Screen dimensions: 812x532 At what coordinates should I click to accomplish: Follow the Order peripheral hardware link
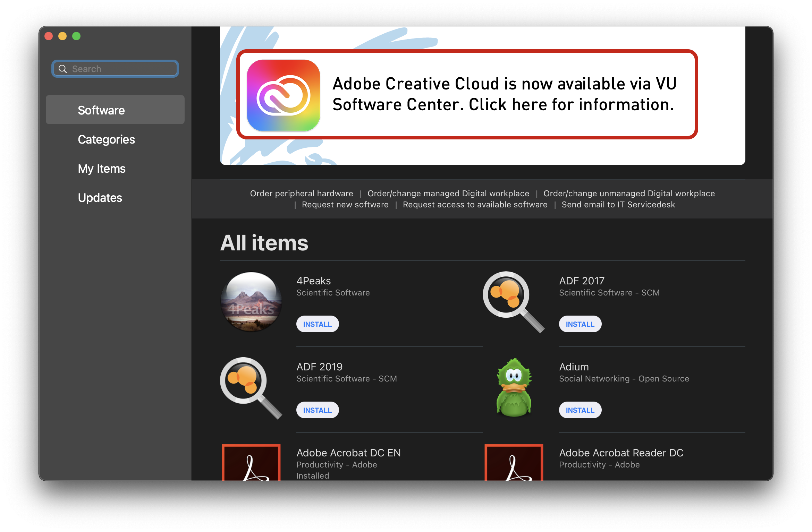pyautogui.click(x=302, y=193)
